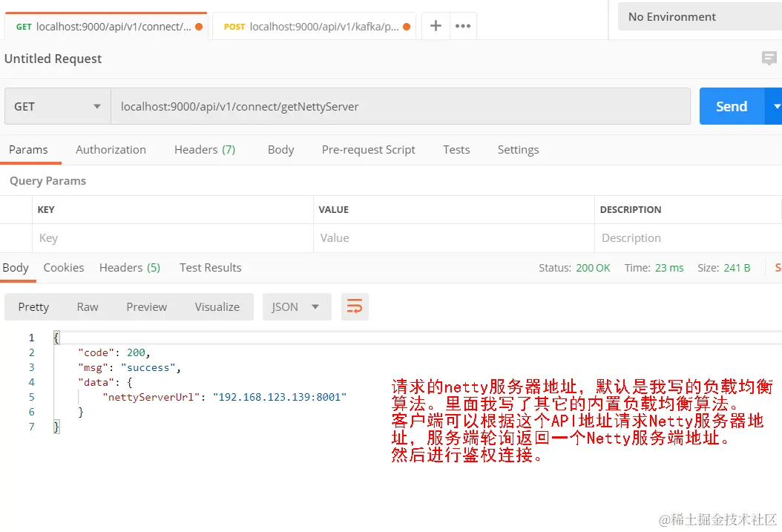Select the Params tab

click(x=28, y=150)
